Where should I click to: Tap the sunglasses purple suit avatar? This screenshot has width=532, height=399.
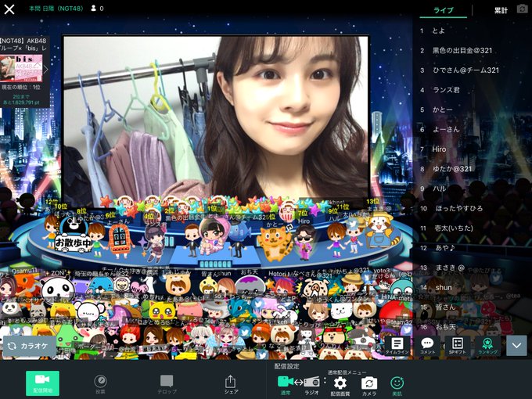click(304, 243)
